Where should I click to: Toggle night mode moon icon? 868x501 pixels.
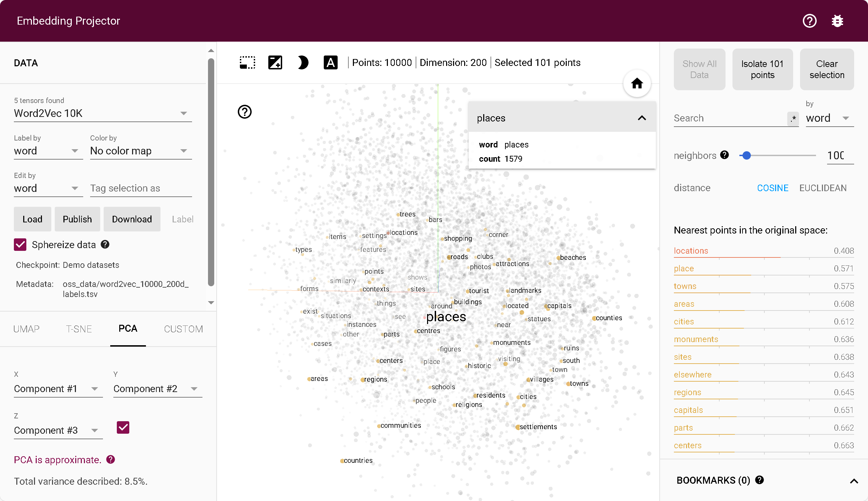coord(303,63)
